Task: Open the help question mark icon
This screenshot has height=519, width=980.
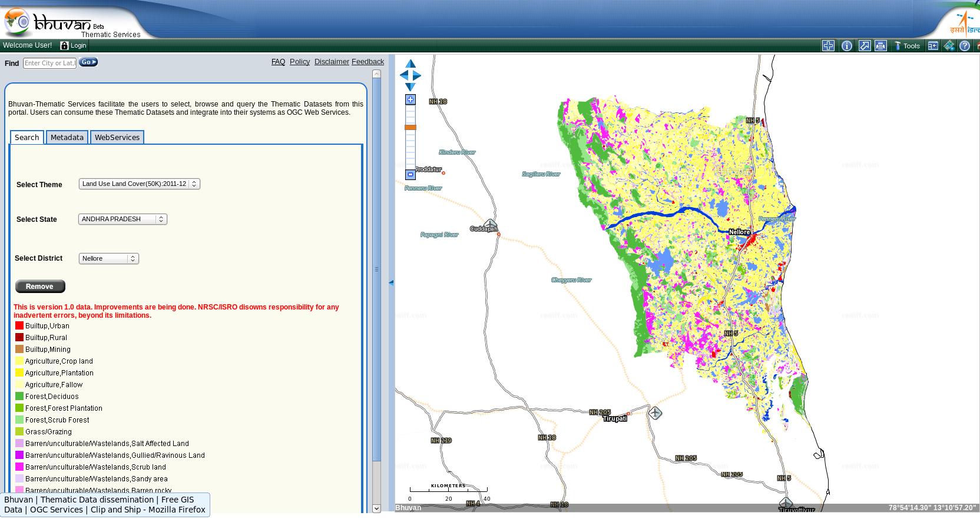Action: point(965,45)
